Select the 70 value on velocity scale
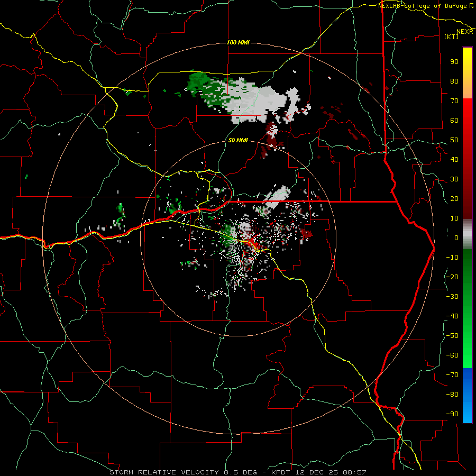Image resolution: width=476 pixels, height=476 pixels. (454, 101)
